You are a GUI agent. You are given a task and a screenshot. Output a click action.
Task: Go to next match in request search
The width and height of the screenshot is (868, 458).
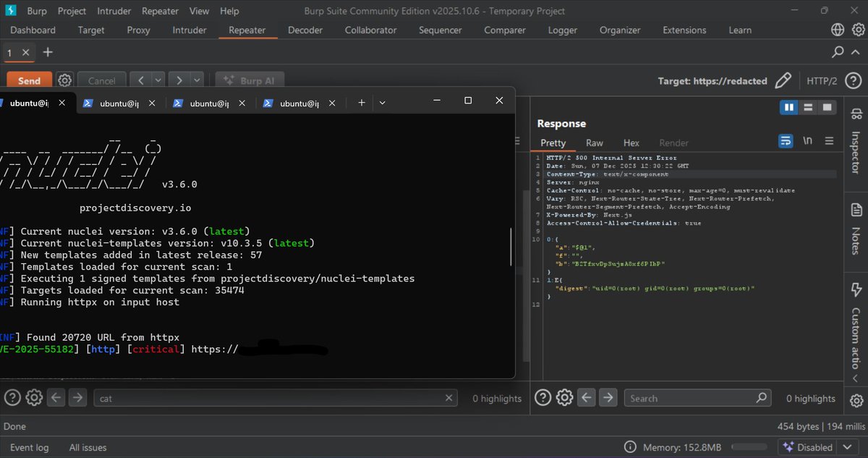pos(77,397)
